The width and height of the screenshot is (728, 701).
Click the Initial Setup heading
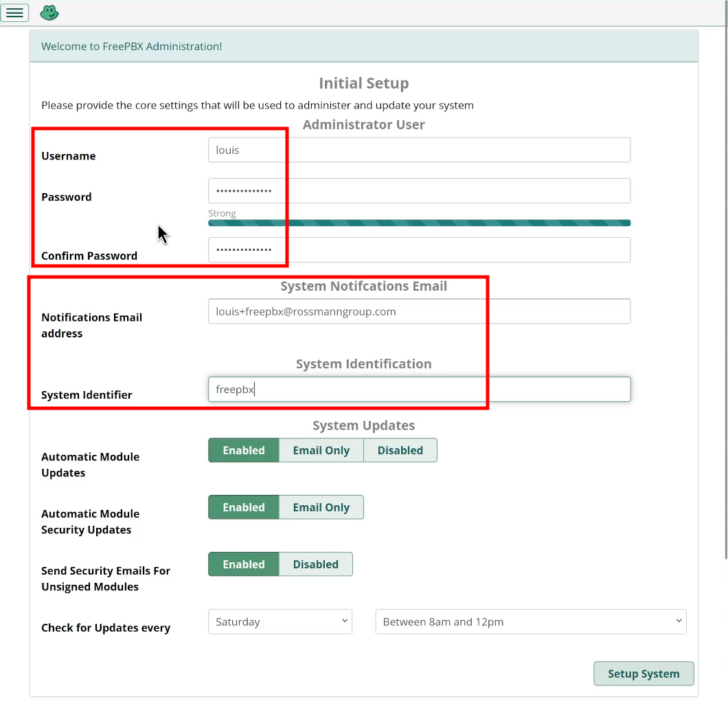[363, 83]
